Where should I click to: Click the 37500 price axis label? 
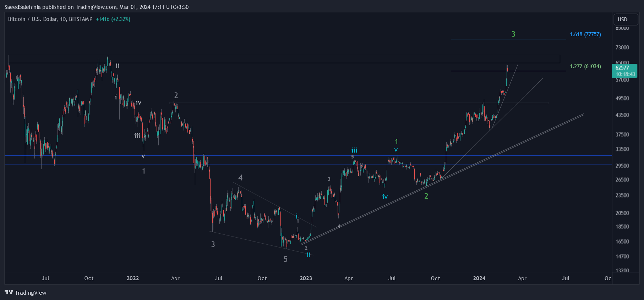point(622,134)
